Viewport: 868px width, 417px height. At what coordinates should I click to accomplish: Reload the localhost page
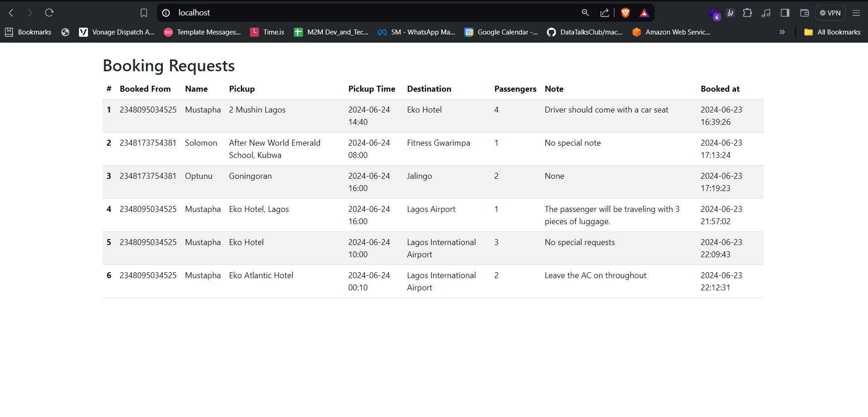(49, 12)
